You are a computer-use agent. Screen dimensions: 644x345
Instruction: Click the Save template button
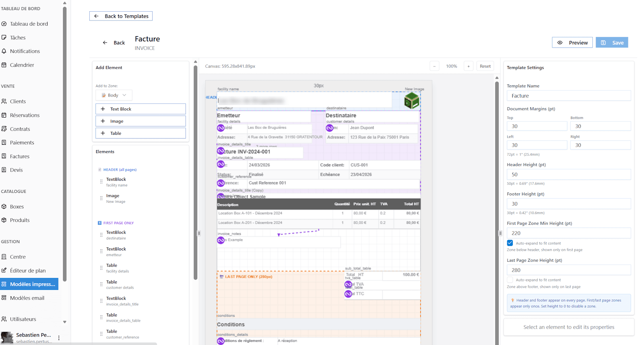(x=612, y=43)
